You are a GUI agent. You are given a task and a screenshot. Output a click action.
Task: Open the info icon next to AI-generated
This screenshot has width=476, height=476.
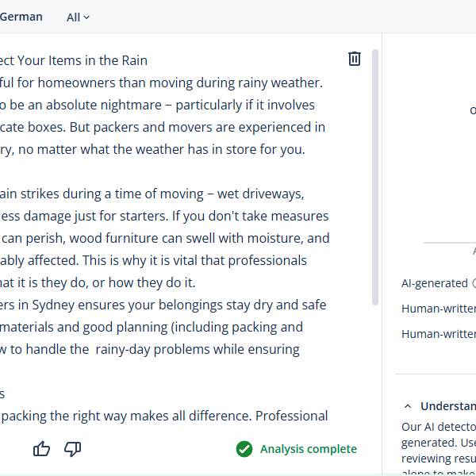(474, 283)
